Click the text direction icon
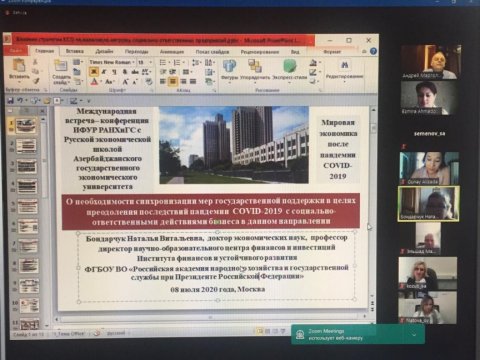 tap(209, 62)
